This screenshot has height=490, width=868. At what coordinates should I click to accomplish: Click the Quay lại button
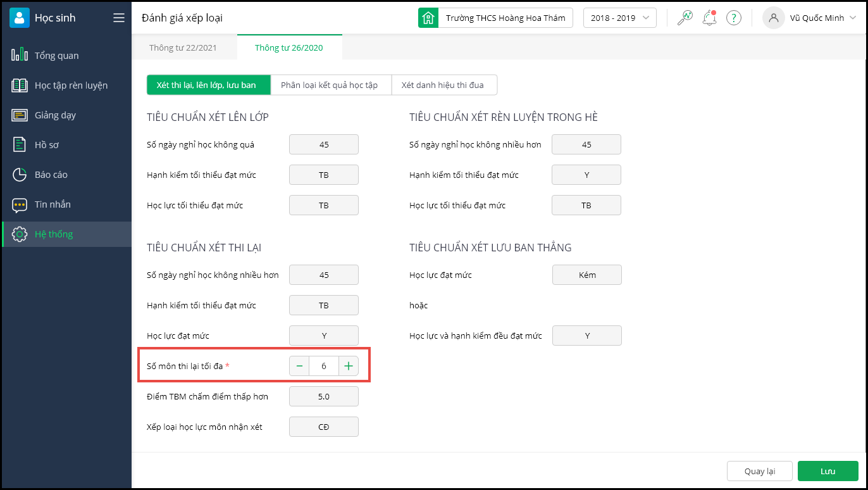tap(760, 471)
